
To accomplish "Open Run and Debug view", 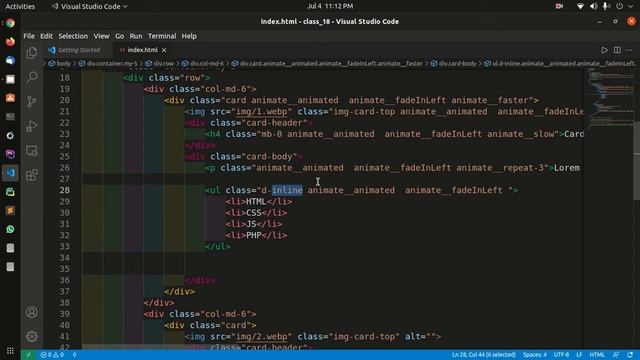I will point(32,126).
